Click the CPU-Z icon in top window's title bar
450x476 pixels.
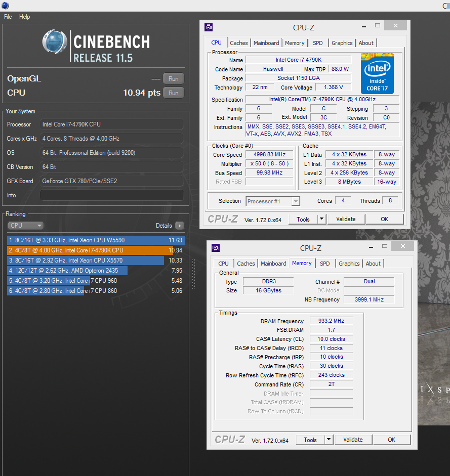tap(209, 27)
